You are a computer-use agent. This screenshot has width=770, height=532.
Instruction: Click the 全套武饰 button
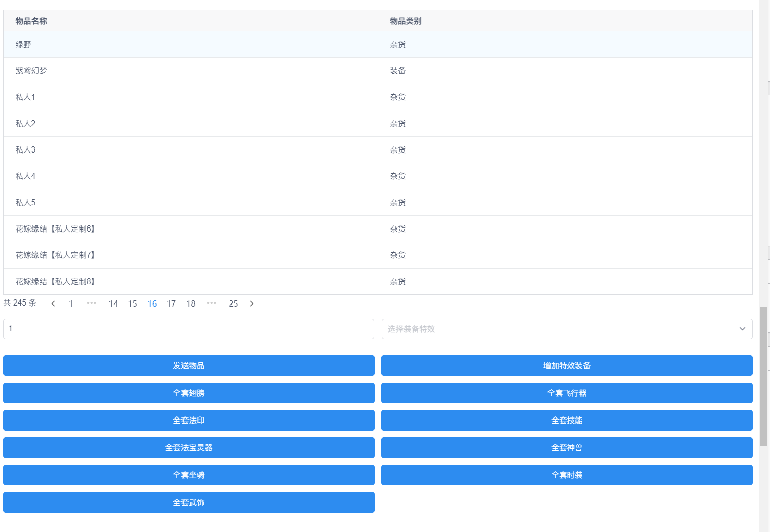189,503
